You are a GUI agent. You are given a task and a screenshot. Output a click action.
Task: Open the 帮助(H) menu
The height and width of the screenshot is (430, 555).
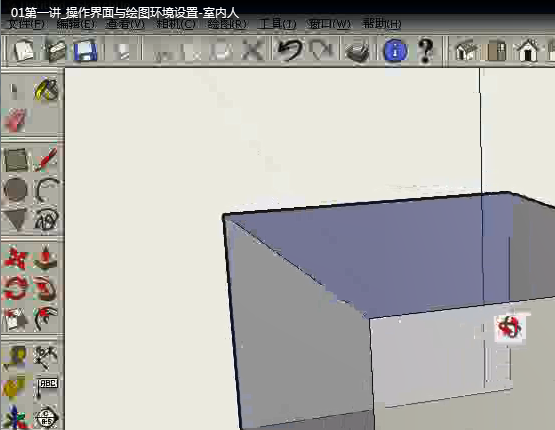pyautogui.click(x=382, y=24)
